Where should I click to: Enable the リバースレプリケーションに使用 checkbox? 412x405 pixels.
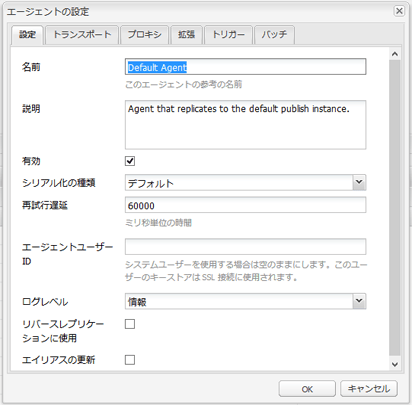click(130, 324)
